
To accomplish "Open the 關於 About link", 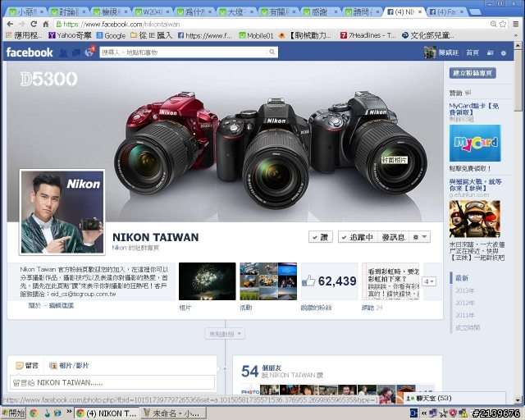I will (34, 305).
